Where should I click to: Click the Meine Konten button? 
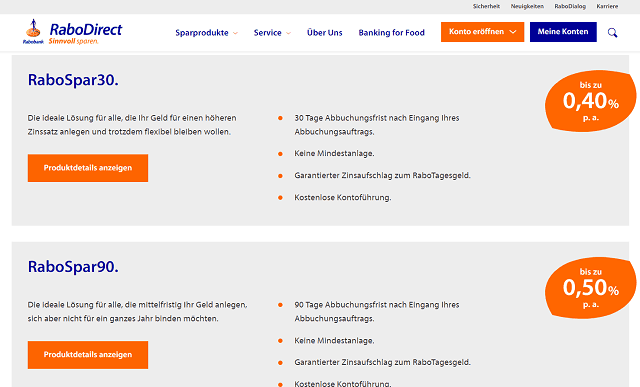(x=563, y=32)
